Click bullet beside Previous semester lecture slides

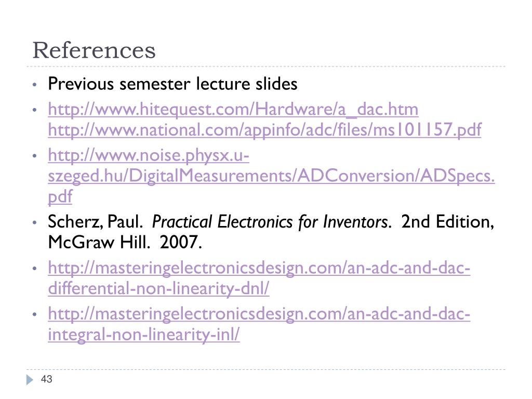[x=34, y=85]
